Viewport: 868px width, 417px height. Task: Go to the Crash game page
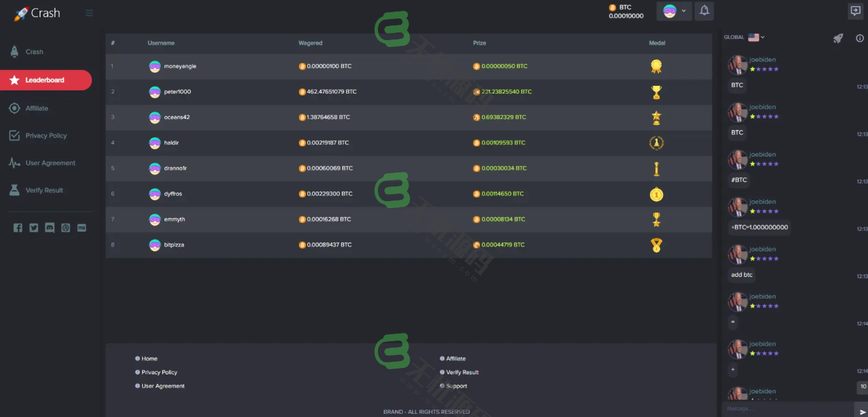34,52
